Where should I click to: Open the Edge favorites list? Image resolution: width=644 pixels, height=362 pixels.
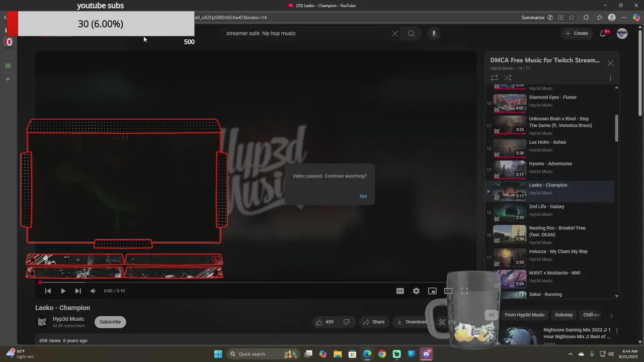pos(599,18)
